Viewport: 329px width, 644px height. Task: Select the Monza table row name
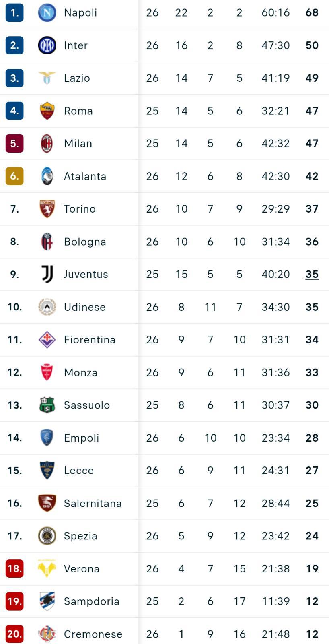[80, 373]
